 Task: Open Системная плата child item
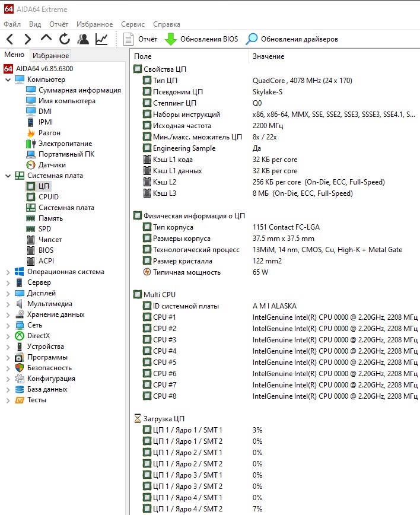(x=60, y=208)
